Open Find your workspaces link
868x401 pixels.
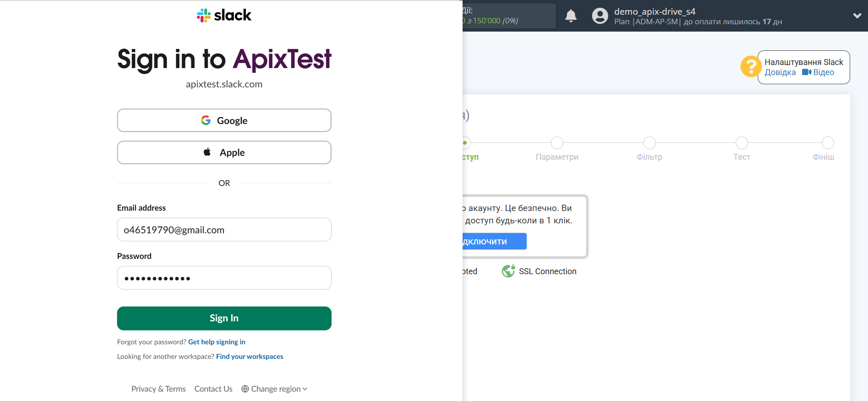tap(249, 357)
